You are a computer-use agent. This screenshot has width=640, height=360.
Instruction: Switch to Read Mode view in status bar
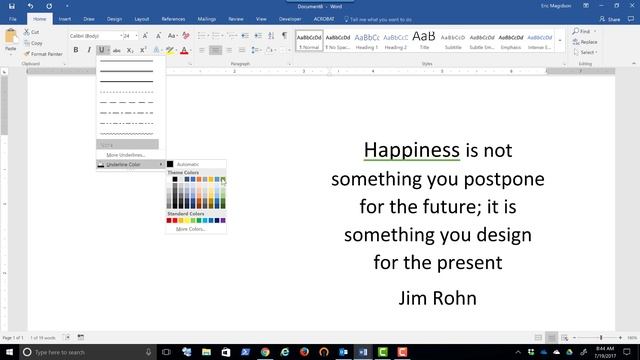click(x=538, y=338)
